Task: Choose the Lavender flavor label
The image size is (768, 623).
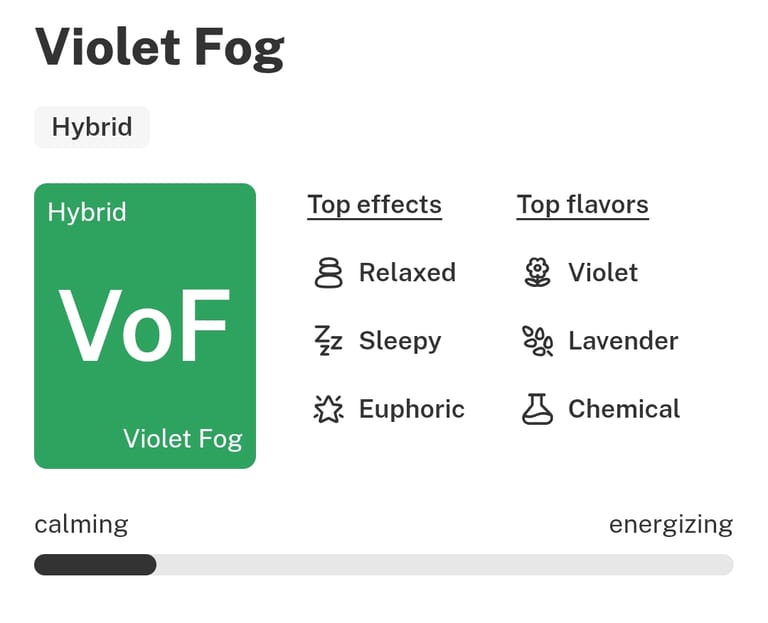Action: [x=623, y=341]
